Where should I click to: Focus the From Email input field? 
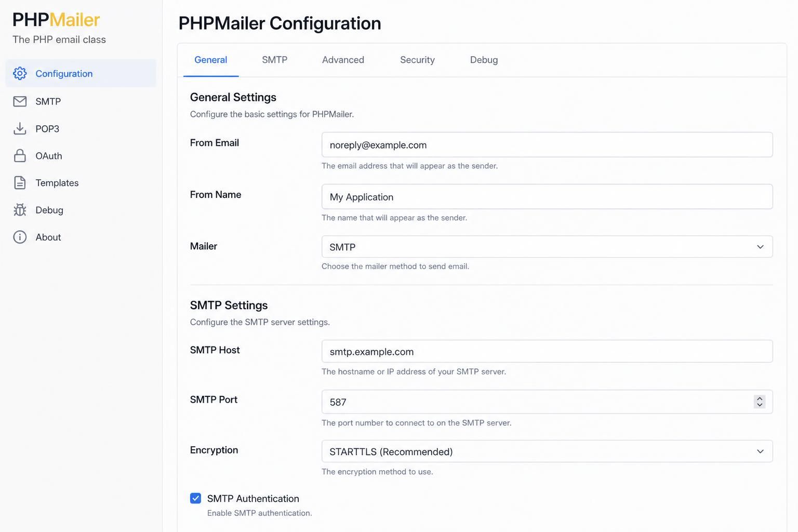(x=547, y=144)
